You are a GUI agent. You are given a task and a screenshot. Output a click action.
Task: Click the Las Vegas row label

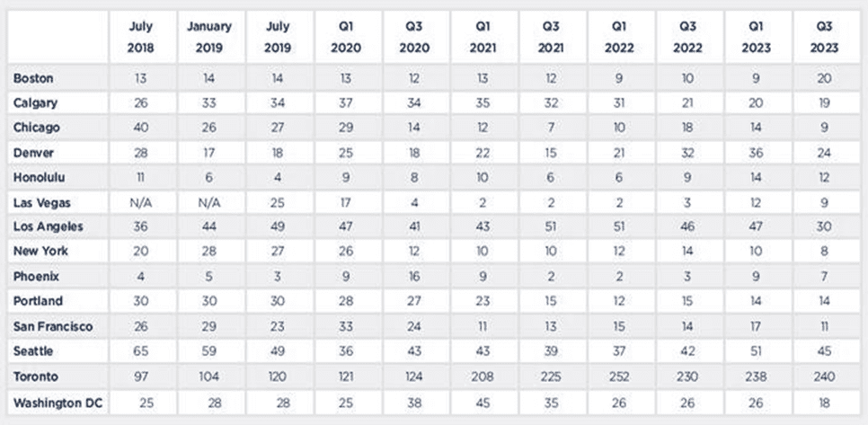tap(42, 203)
